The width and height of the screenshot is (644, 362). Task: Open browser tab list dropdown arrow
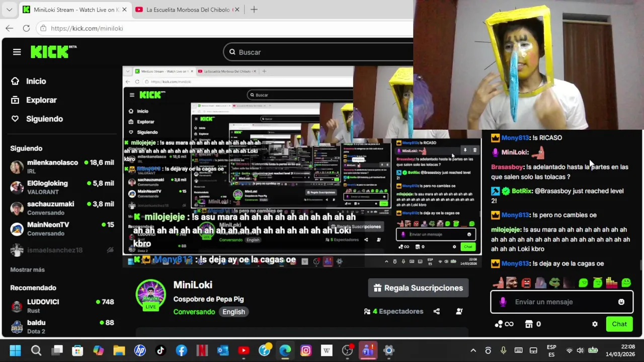coord(9,10)
